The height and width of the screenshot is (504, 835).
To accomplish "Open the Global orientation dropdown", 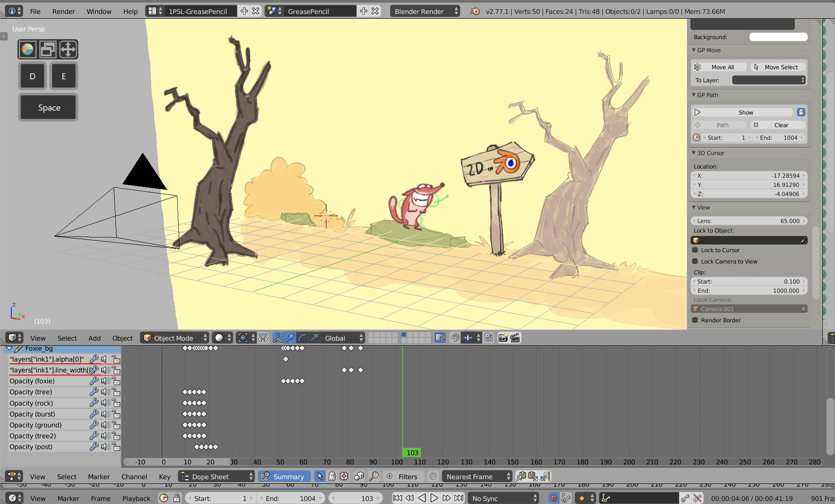I will [343, 338].
